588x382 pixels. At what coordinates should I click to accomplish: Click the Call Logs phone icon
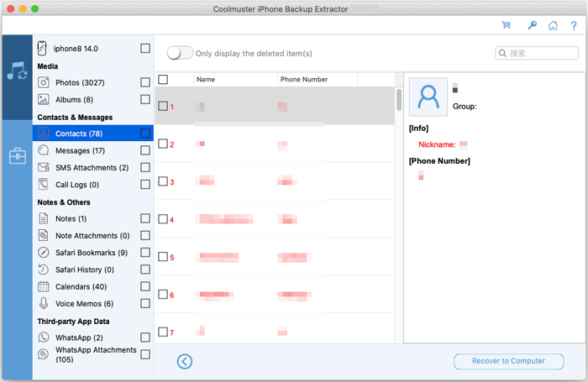coord(44,184)
